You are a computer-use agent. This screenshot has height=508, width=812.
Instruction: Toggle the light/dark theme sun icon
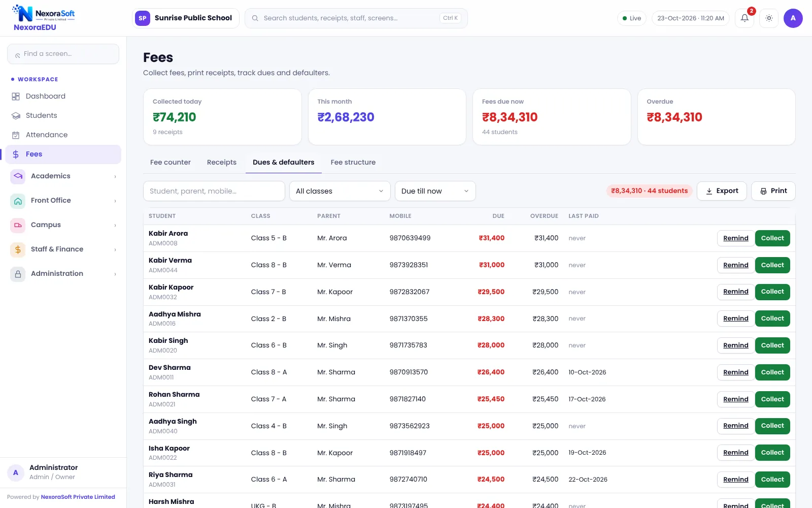[769, 18]
